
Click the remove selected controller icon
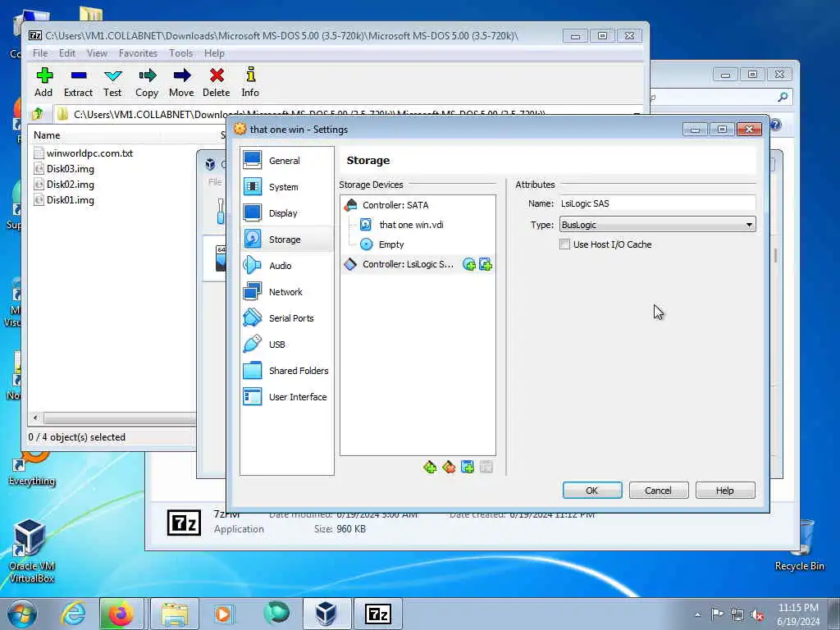pos(449,467)
